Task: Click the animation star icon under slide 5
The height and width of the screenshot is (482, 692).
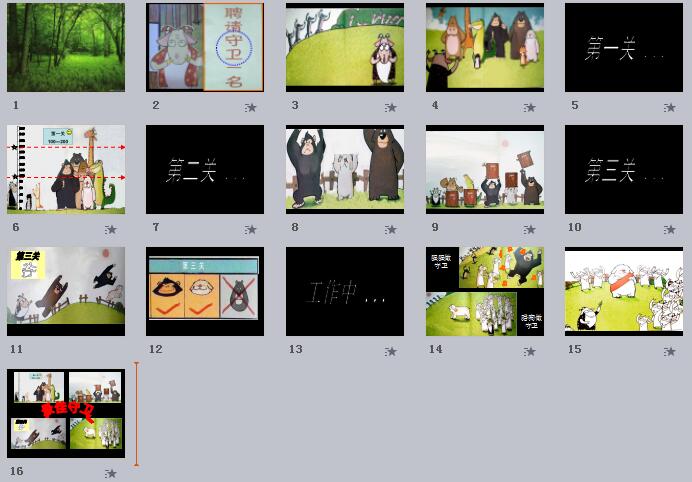Action: tap(669, 107)
